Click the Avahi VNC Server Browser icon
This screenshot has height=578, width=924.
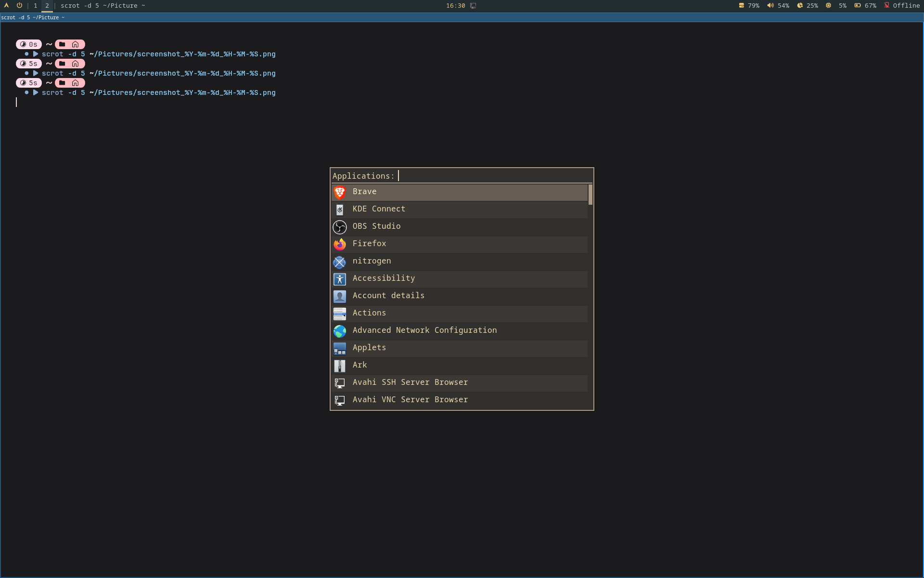tap(340, 400)
